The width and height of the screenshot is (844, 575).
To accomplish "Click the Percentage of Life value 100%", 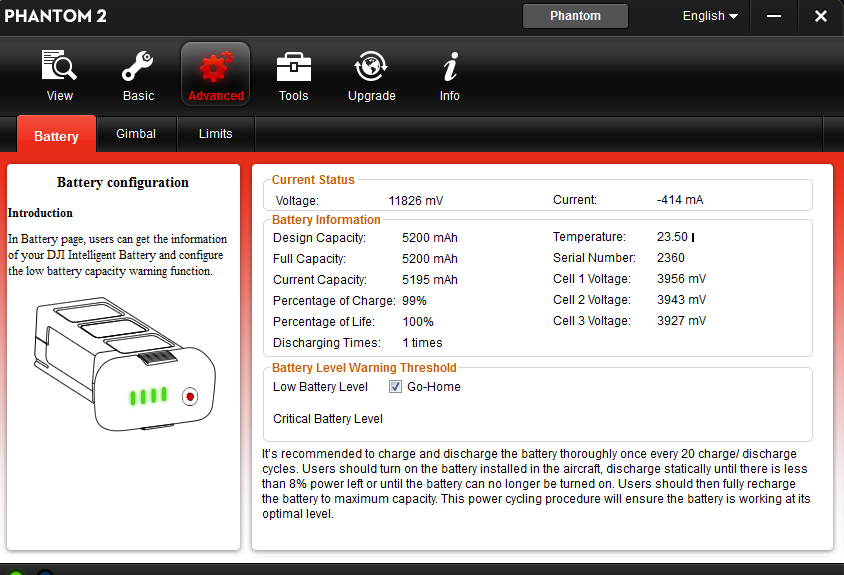I will coord(418,322).
